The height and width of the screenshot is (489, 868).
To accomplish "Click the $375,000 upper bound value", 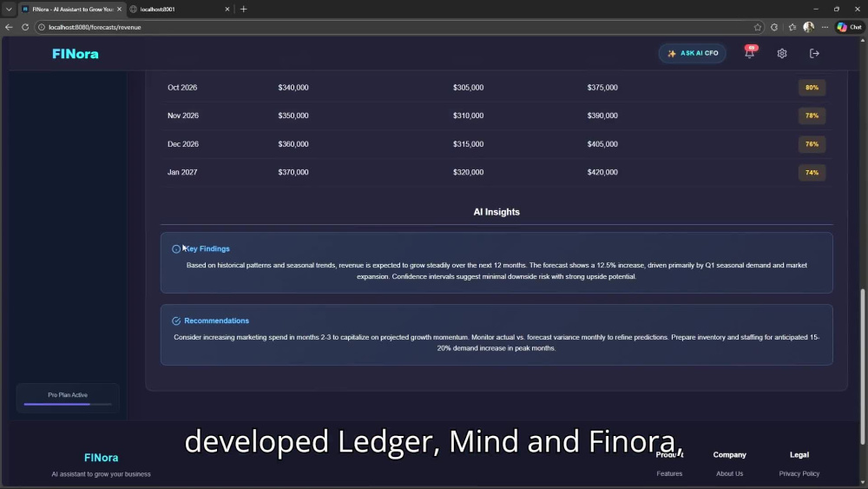I will (602, 88).
